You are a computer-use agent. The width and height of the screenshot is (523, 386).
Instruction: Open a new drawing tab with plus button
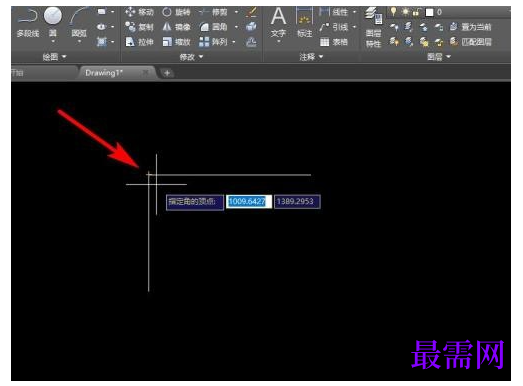tap(167, 73)
